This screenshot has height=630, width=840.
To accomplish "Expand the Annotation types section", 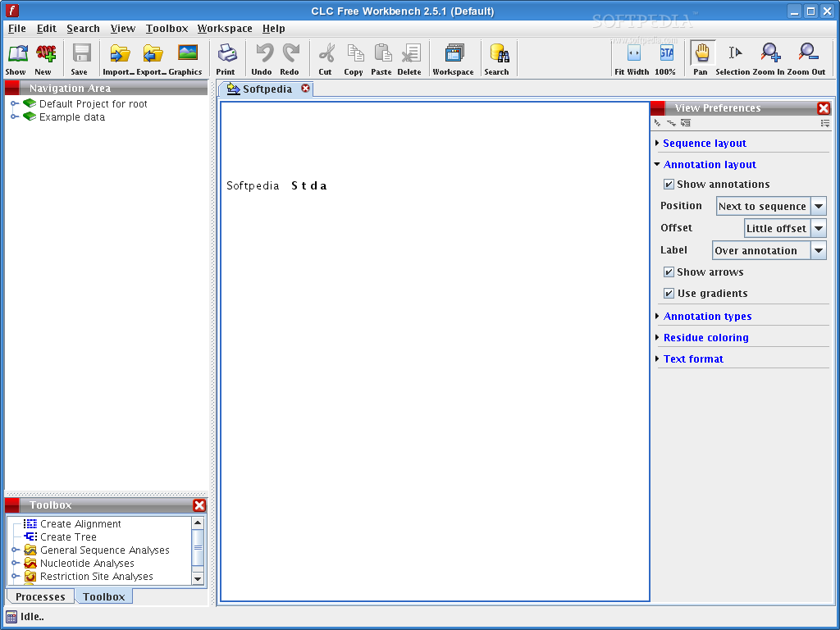I will 658,316.
